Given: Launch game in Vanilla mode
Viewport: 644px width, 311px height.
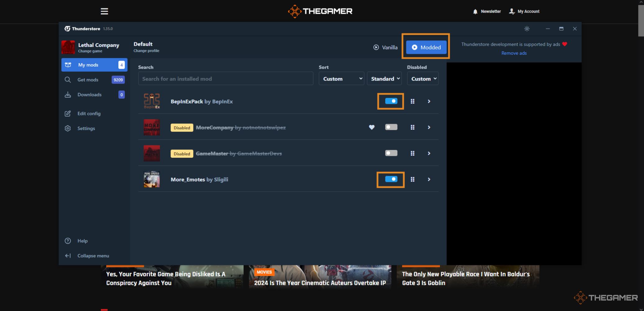Looking at the screenshot, I should click(x=385, y=47).
